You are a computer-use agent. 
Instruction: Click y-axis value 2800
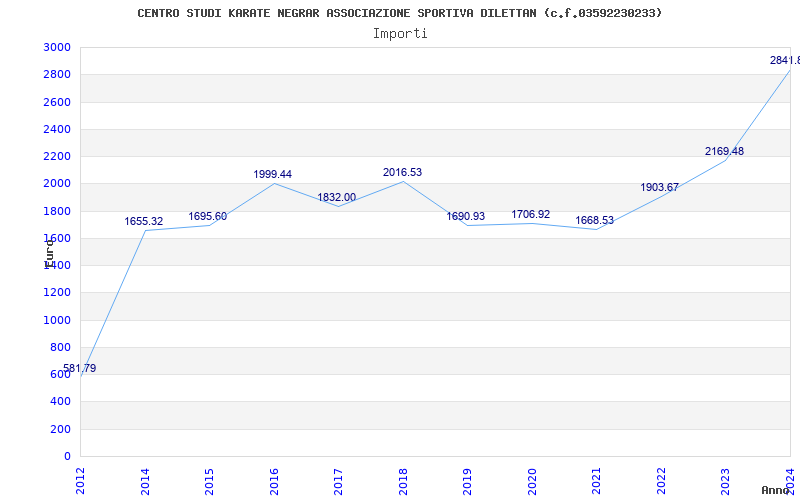(x=57, y=74)
